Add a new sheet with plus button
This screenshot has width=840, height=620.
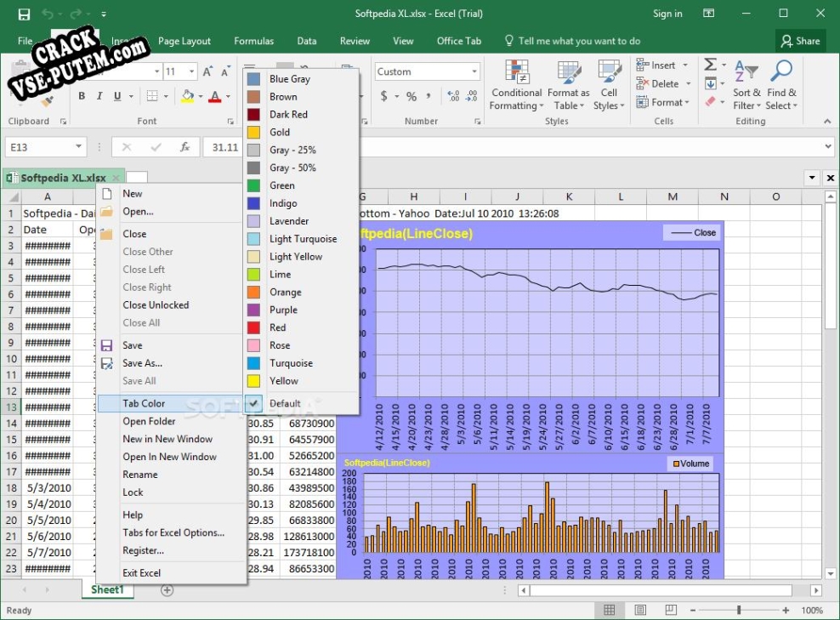(x=167, y=589)
